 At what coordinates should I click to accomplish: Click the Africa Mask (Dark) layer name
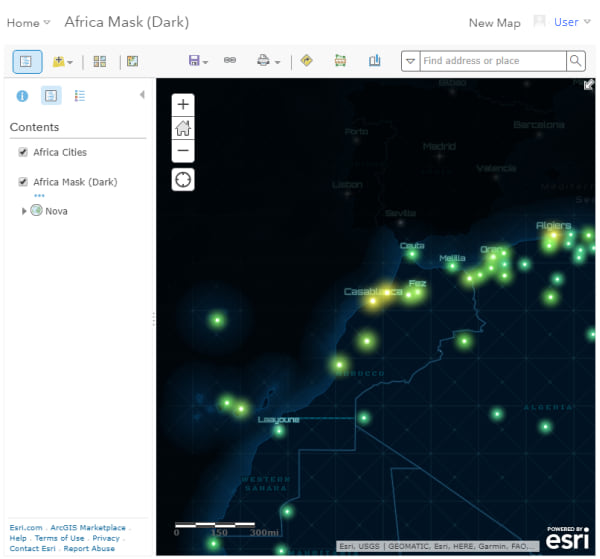tap(75, 182)
